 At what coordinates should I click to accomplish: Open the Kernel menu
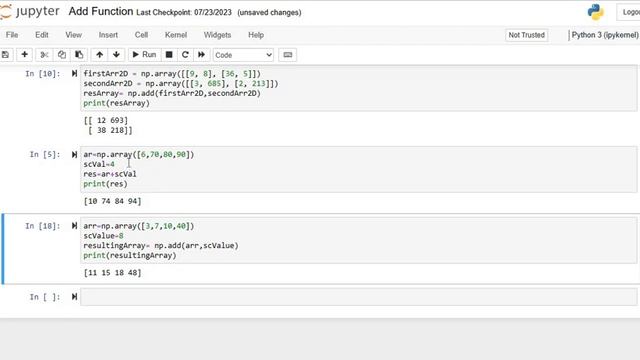176,35
